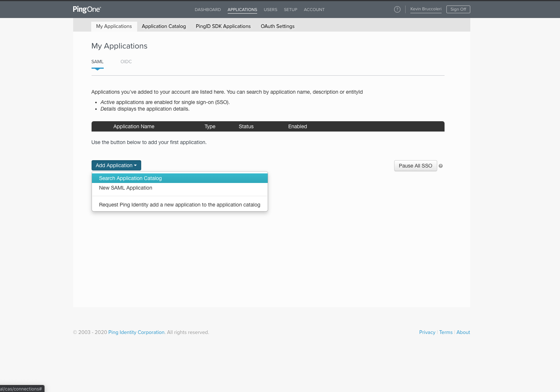The image size is (560, 392).
Task: Open the Users navigation item
Action: pos(270,10)
